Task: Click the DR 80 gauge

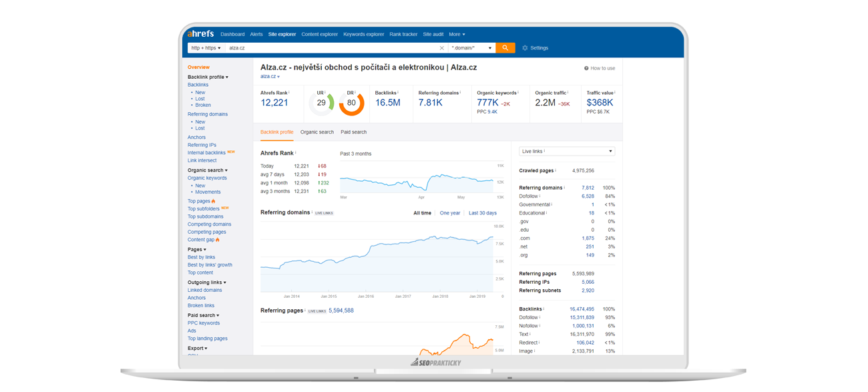Action: (x=351, y=103)
